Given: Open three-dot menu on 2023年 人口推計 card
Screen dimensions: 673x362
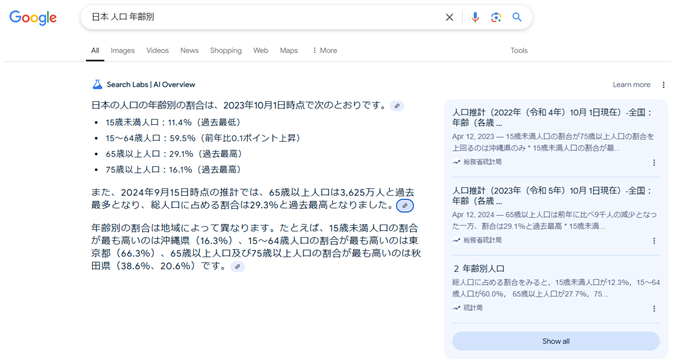Looking at the screenshot, I should pos(654,241).
